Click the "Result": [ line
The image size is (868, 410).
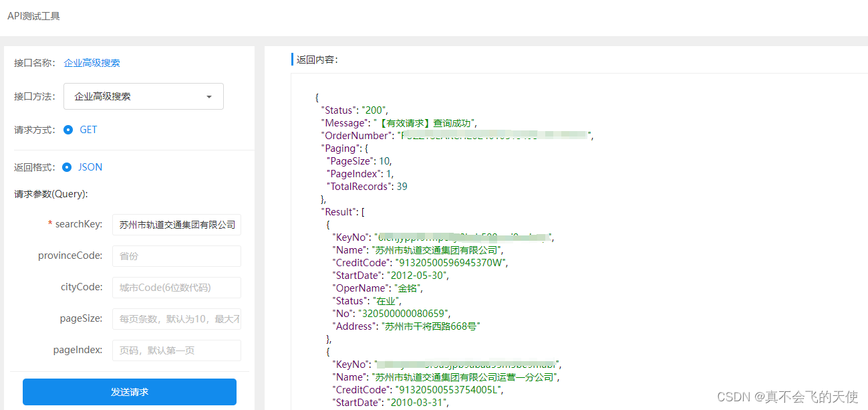tap(342, 212)
